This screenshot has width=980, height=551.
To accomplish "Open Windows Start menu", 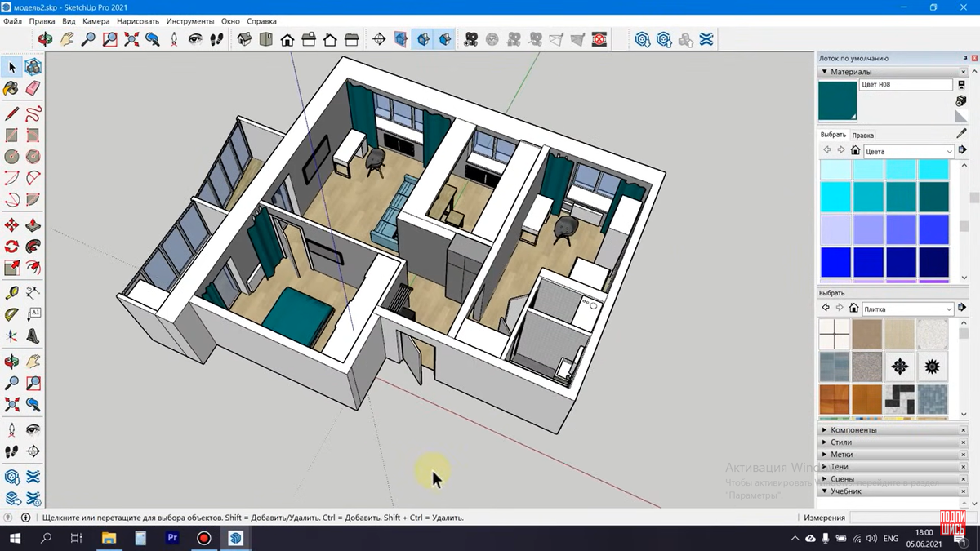I will 16,538.
